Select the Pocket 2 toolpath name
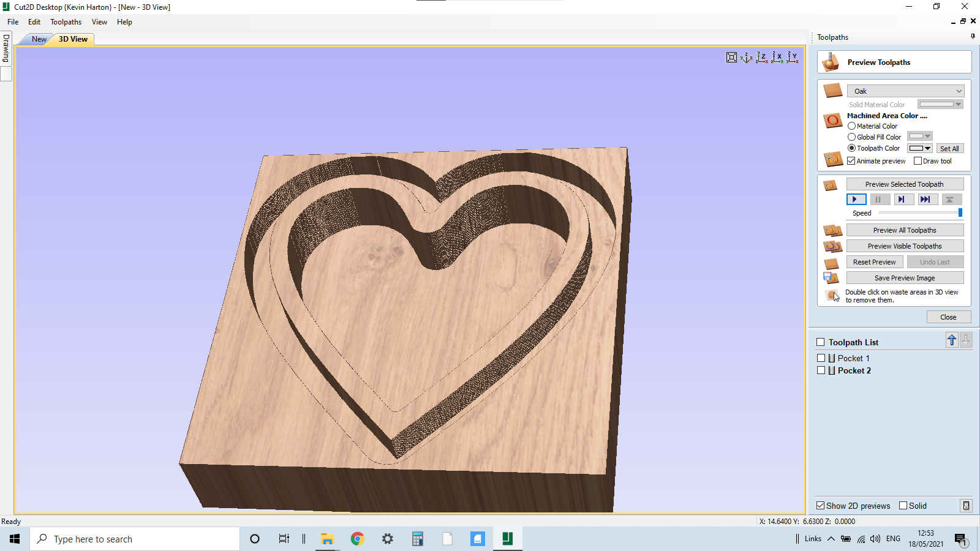 [x=854, y=370]
